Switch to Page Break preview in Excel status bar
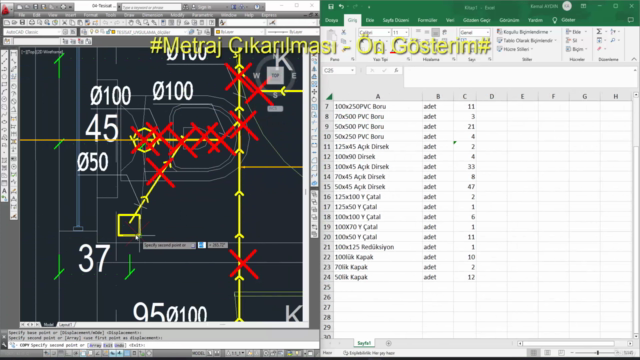 click(x=561, y=353)
